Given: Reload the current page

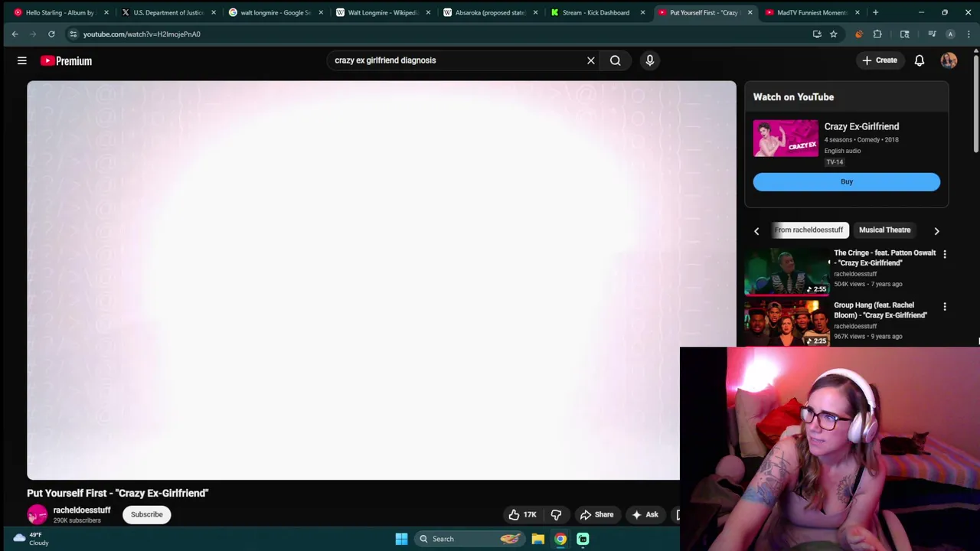Looking at the screenshot, I should [x=51, y=34].
